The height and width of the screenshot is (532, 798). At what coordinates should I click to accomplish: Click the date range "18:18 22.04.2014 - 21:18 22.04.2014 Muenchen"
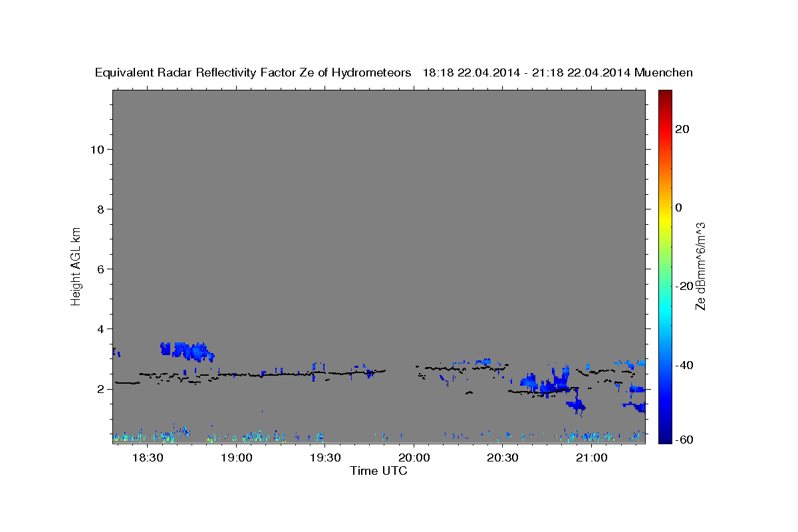558,73
